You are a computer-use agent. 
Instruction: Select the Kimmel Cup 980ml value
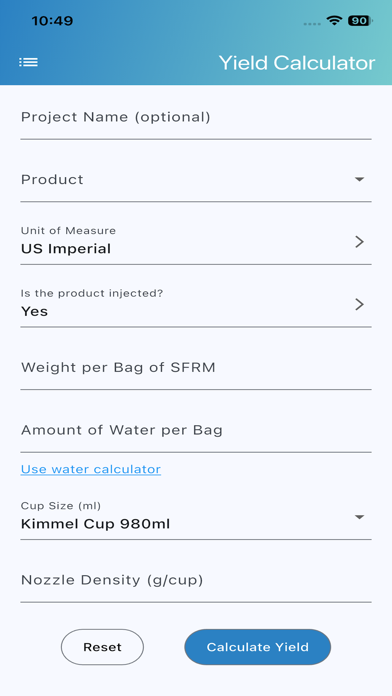tap(95, 524)
